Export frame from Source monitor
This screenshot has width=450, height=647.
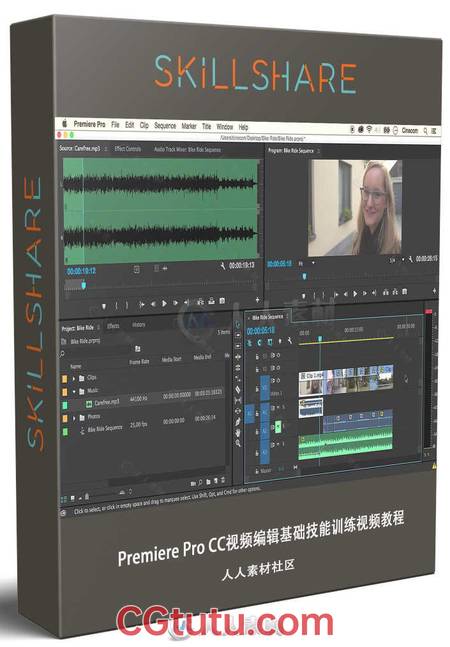(222, 301)
